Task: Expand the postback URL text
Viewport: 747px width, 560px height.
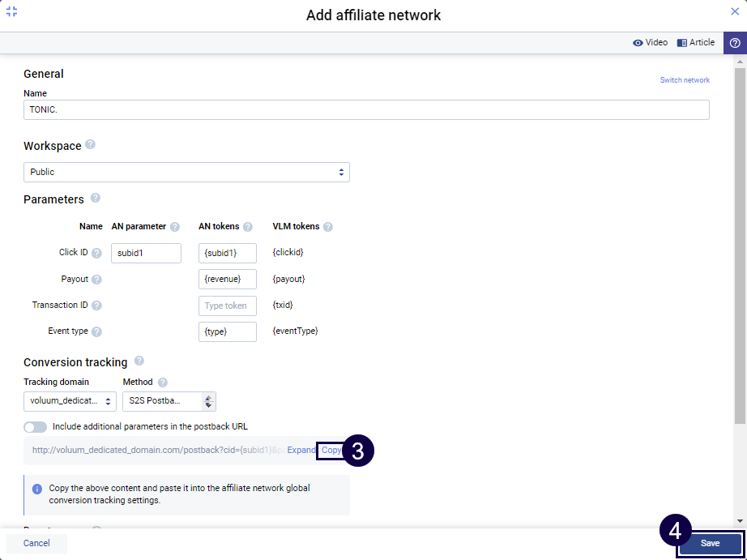Action: [301, 450]
